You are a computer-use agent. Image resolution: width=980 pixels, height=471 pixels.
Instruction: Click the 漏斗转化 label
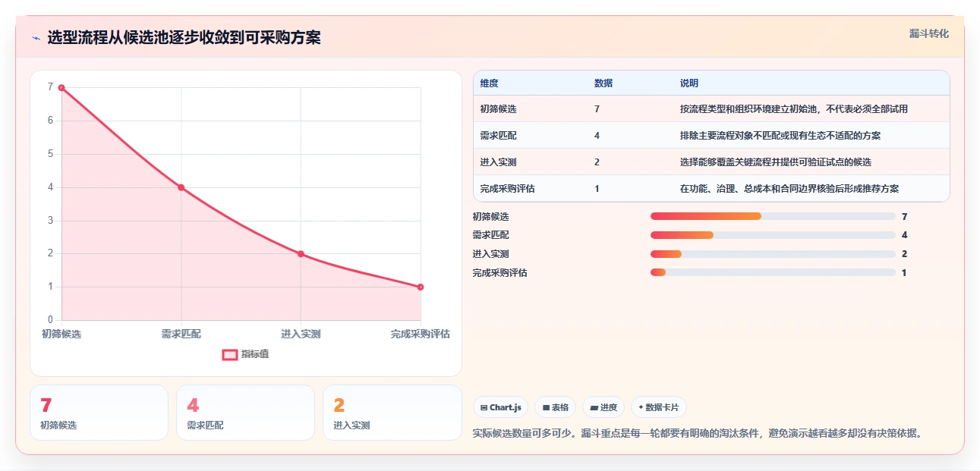point(929,33)
